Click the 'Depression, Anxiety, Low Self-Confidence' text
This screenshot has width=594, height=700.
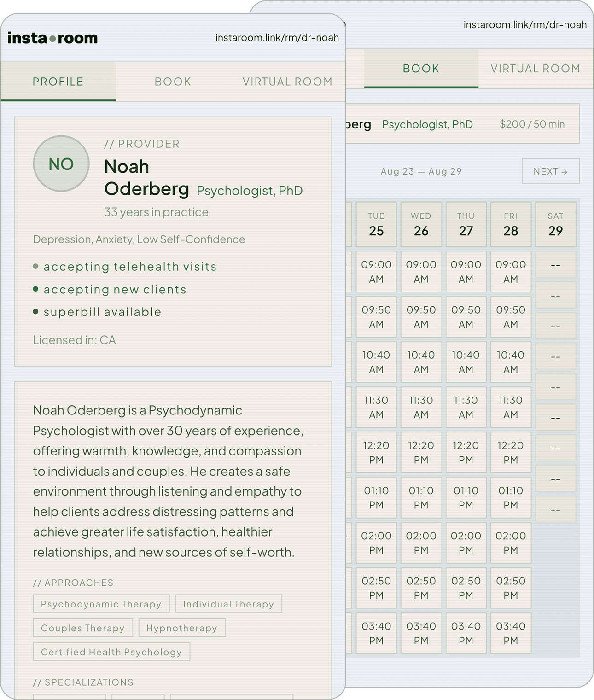[x=139, y=239]
